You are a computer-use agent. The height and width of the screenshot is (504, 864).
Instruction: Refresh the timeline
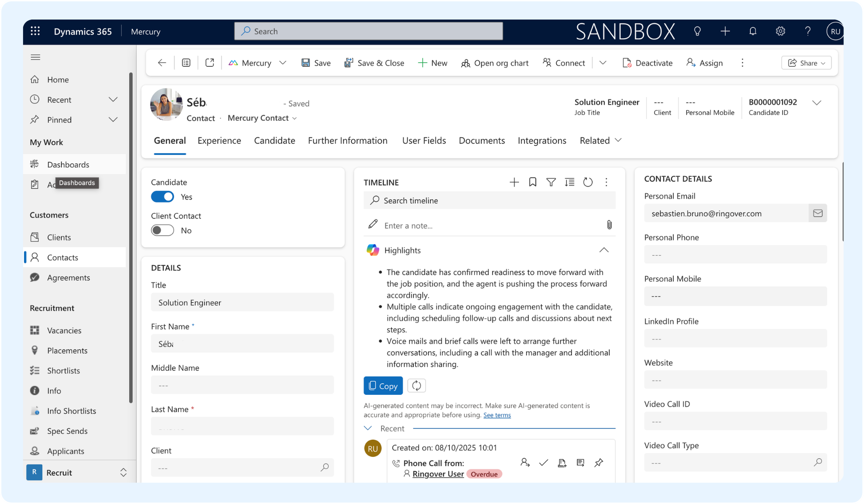pyautogui.click(x=588, y=182)
